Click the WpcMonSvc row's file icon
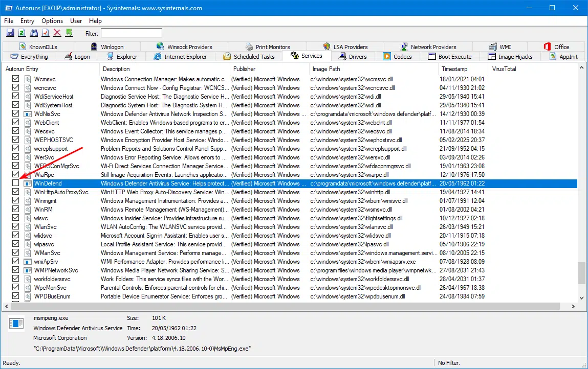This screenshot has height=369, width=588. coord(28,288)
